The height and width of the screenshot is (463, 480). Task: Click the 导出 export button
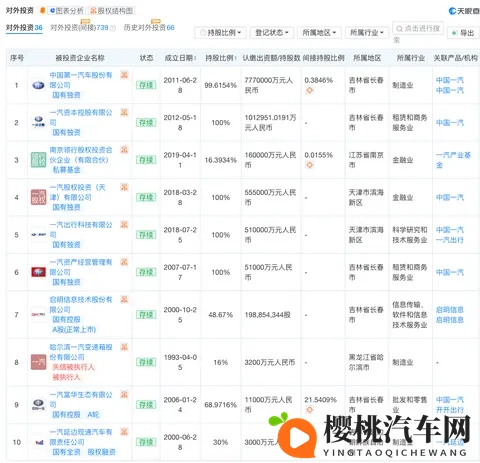click(x=463, y=33)
